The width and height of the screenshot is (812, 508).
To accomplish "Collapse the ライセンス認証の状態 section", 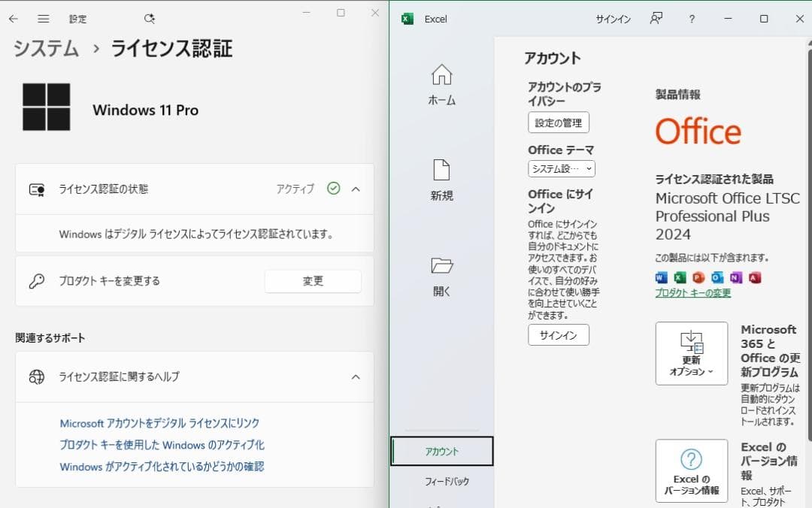I will [355, 189].
